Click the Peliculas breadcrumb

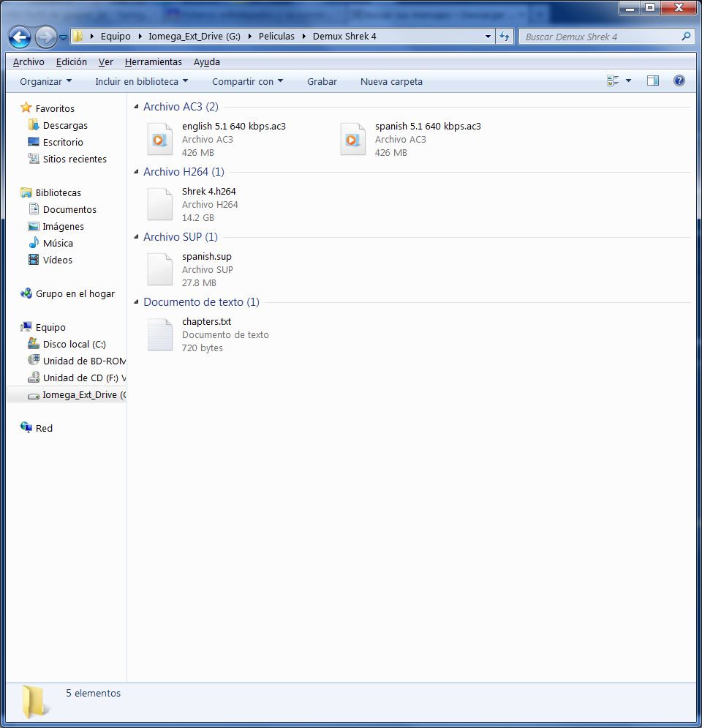pos(276,36)
